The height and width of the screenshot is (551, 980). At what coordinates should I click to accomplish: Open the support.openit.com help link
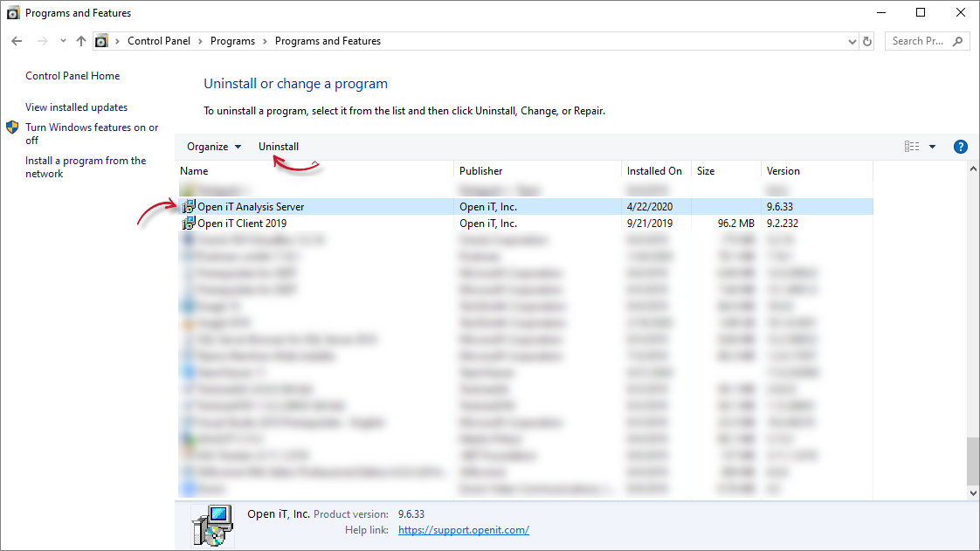463,529
